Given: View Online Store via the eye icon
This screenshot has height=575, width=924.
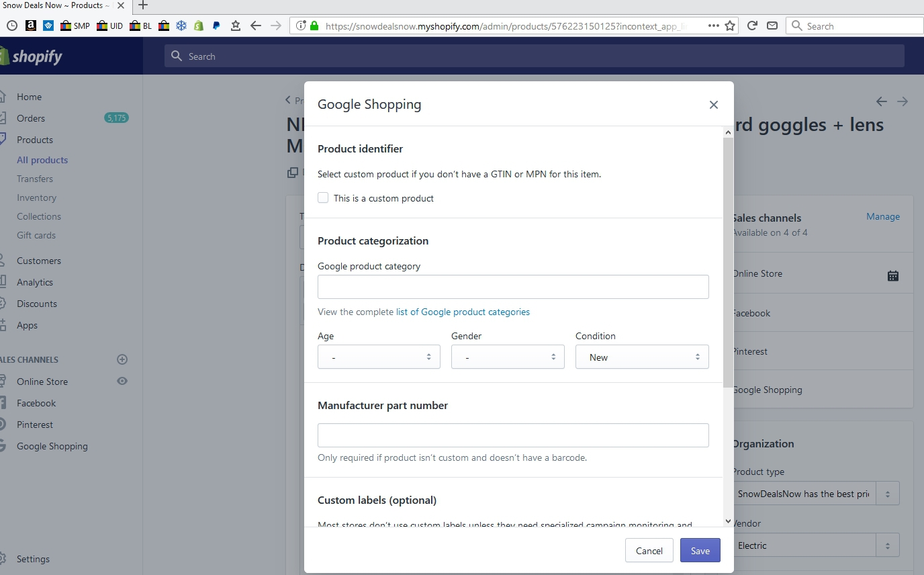Looking at the screenshot, I should pyautogui.click(x=122, y=381).
